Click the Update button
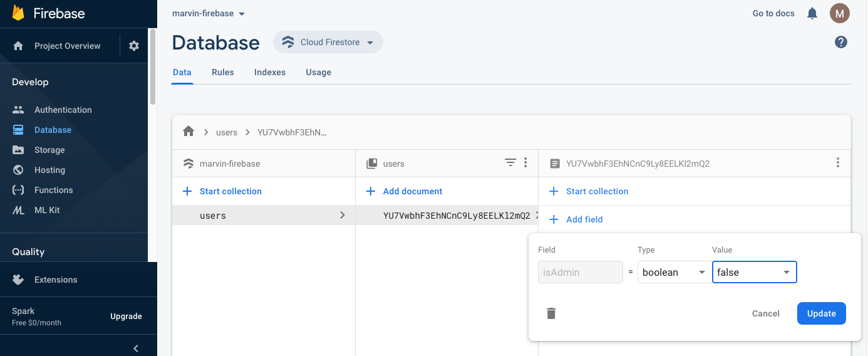Screen dimensions: 868x356 pos(821,313)
